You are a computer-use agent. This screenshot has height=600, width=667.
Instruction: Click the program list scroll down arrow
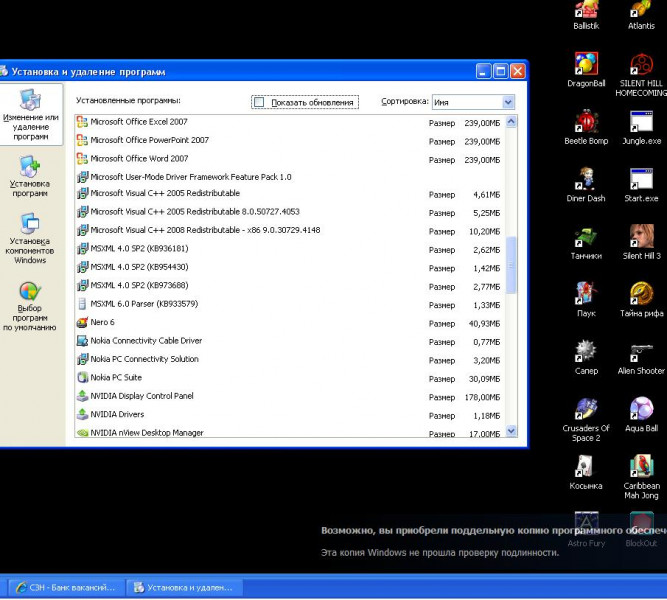[x=511, y=431]
